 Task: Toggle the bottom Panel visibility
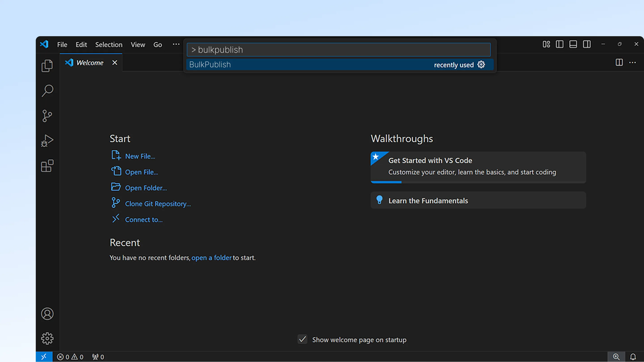pos(573,44)
